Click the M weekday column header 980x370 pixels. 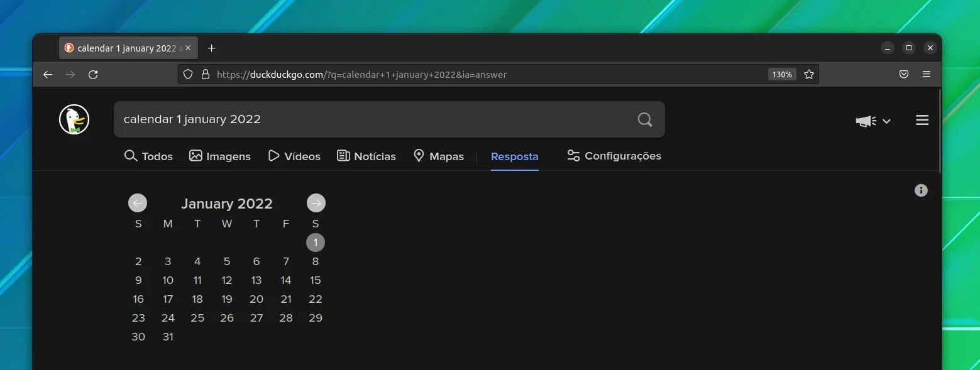pyautogui.click(x=168, y=224)
